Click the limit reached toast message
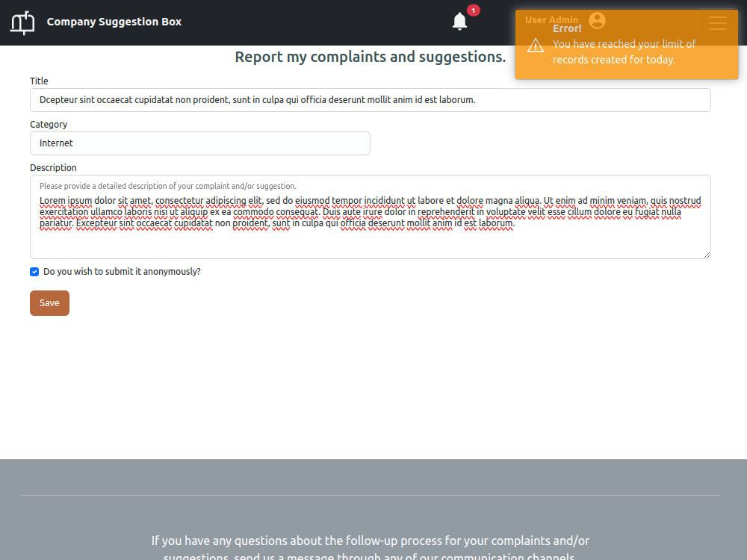 click(624, 52)
